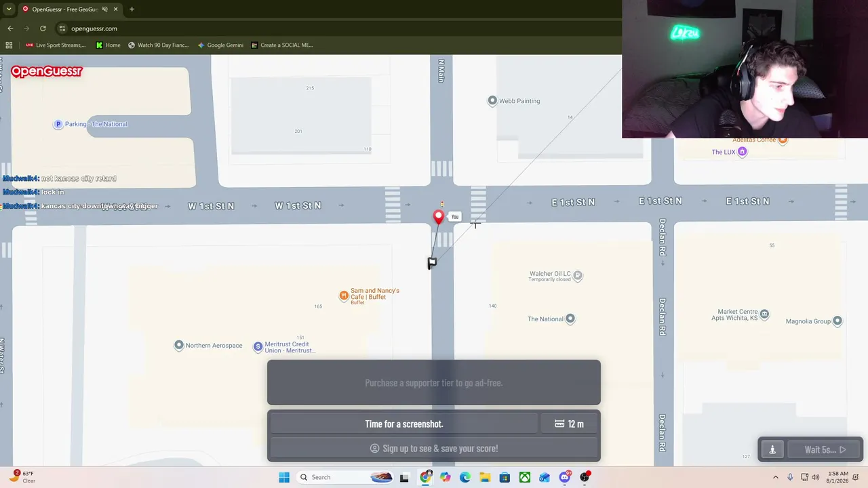
Task: Open the Xbox app from the taskbar
Action: tap(525, 477)
